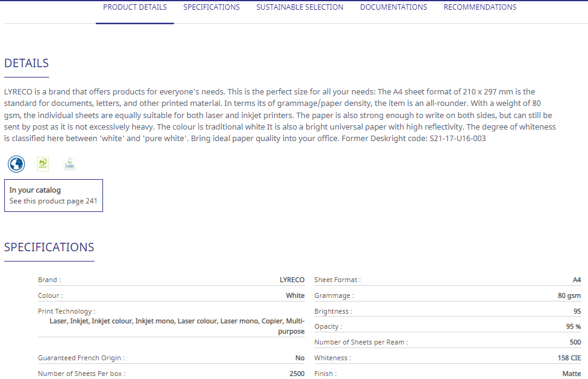Image resolution: width=588 pixels, height=379 pixels.
Task: Click the DETAILS section heading
Action: coord(26,64)
